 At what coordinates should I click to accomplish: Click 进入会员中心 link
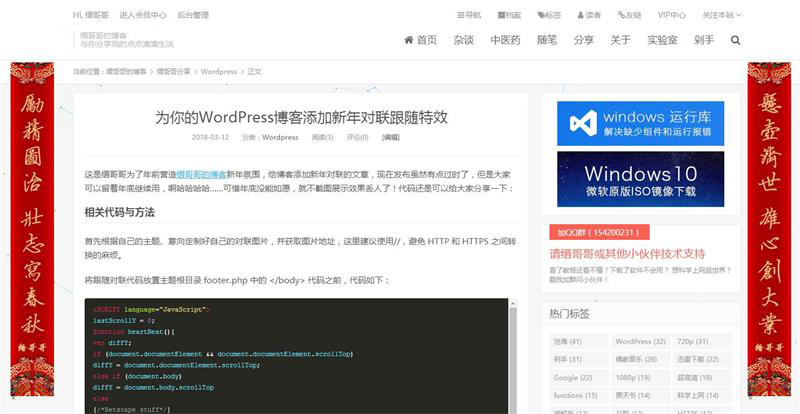[x=143, y=15]
